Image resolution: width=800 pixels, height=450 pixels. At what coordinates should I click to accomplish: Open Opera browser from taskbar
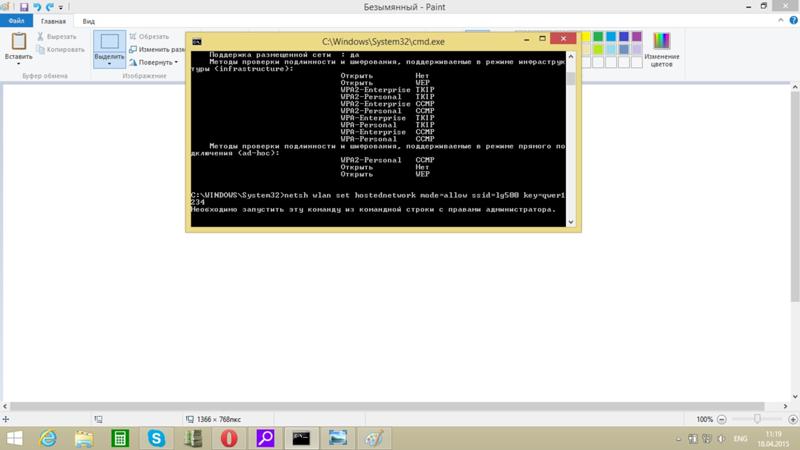pos(229,438)
